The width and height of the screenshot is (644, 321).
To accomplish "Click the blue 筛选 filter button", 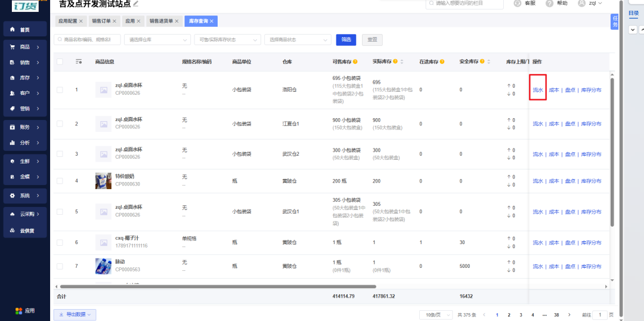I will point(346,40).
